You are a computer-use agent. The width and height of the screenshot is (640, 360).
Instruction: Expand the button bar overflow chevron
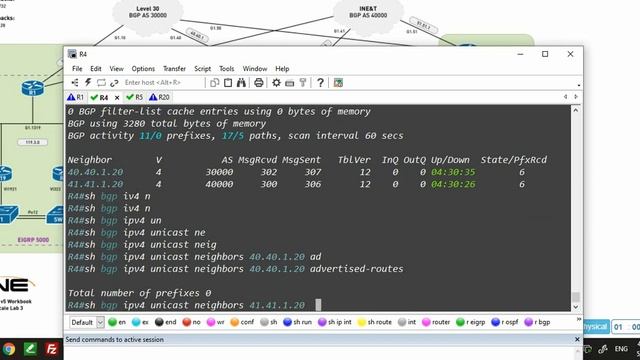[578, 319]
